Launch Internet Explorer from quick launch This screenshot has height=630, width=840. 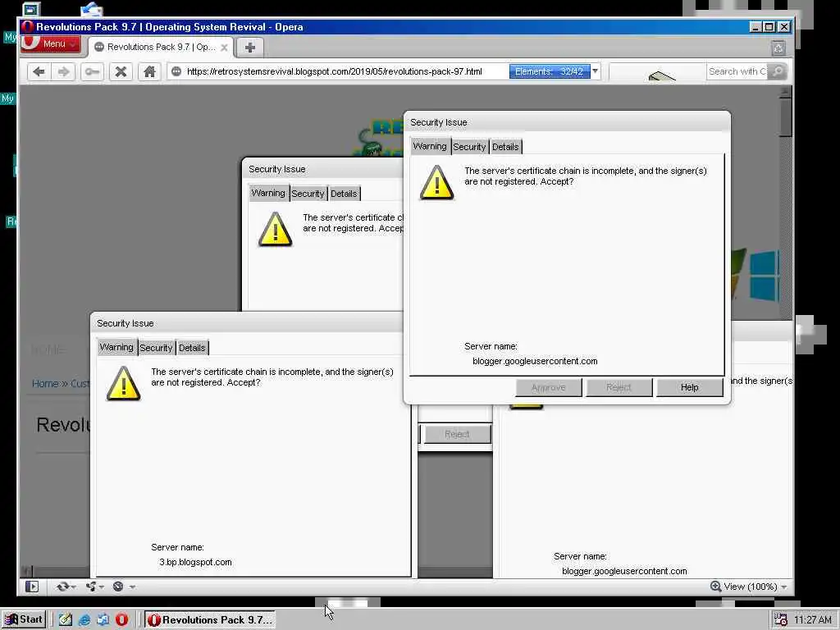coord(84,620)
